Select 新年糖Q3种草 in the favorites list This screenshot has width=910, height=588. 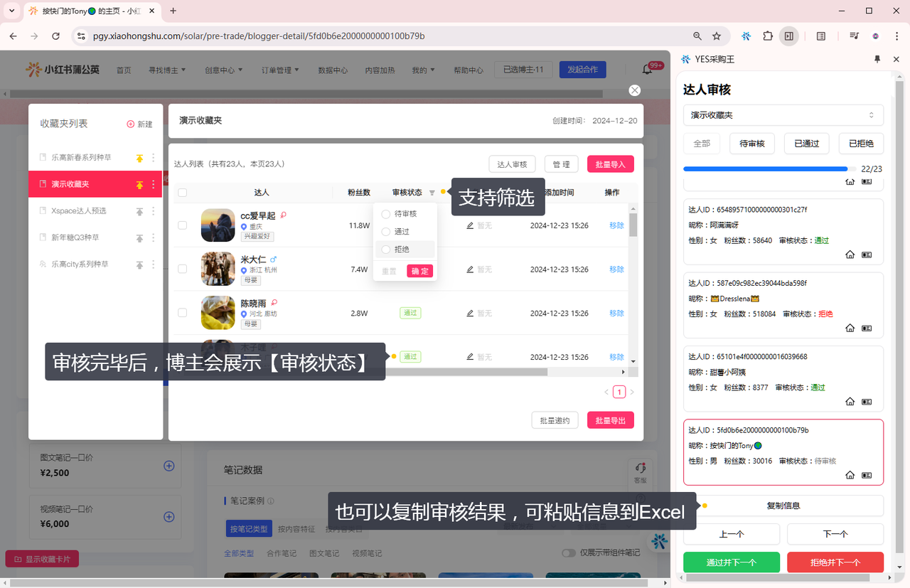pos(75,237)
